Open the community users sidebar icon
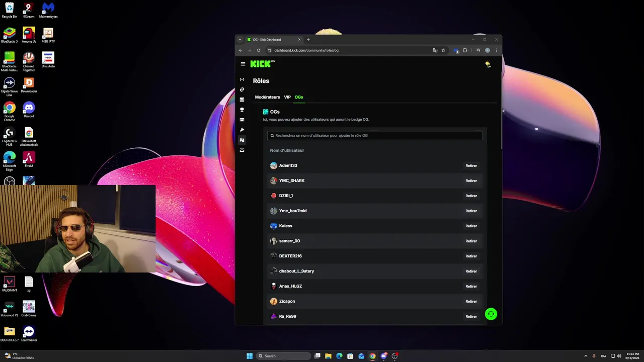The width and height of the screenshot is (644, 362). pos(242,140)
